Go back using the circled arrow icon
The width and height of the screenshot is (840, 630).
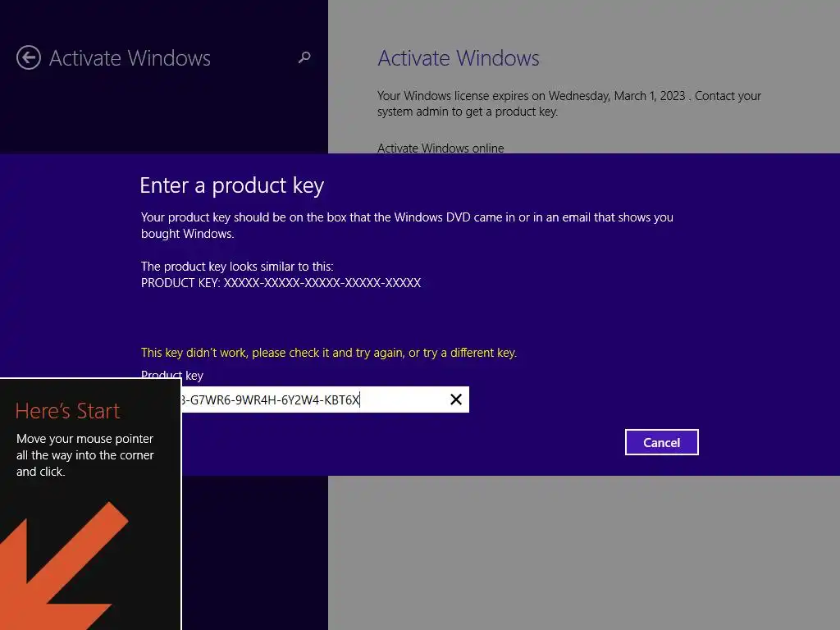pos(29,57)
